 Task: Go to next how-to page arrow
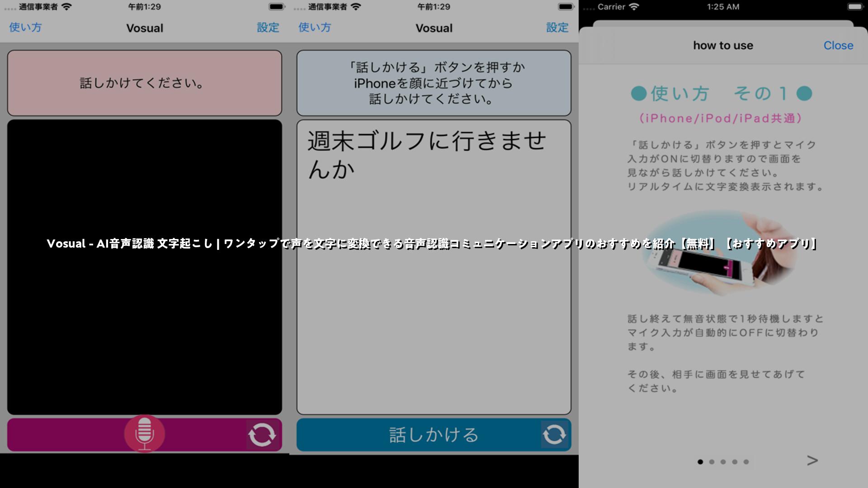coord(812,460)
